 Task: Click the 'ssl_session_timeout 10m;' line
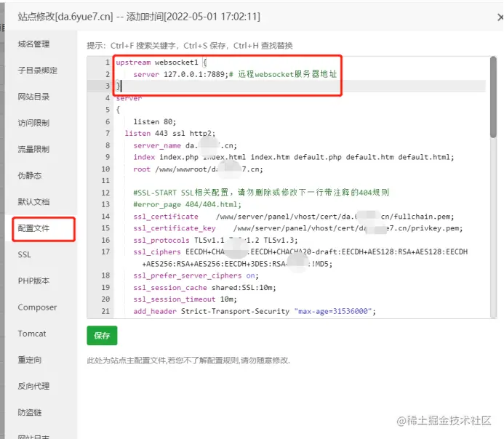coord(185,299)
